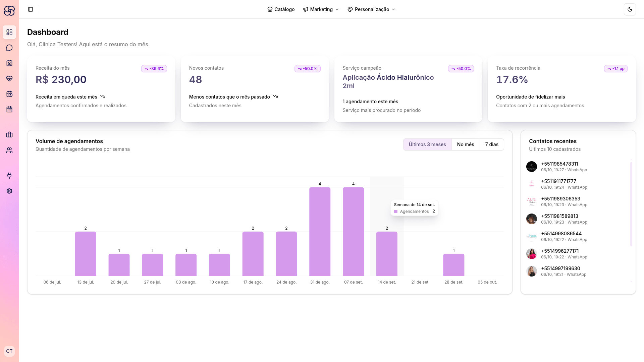The width and height of the screenshot is (644, 362).
Task: Click the -86.6% revenue trend badge
Action: coord(154,69)
